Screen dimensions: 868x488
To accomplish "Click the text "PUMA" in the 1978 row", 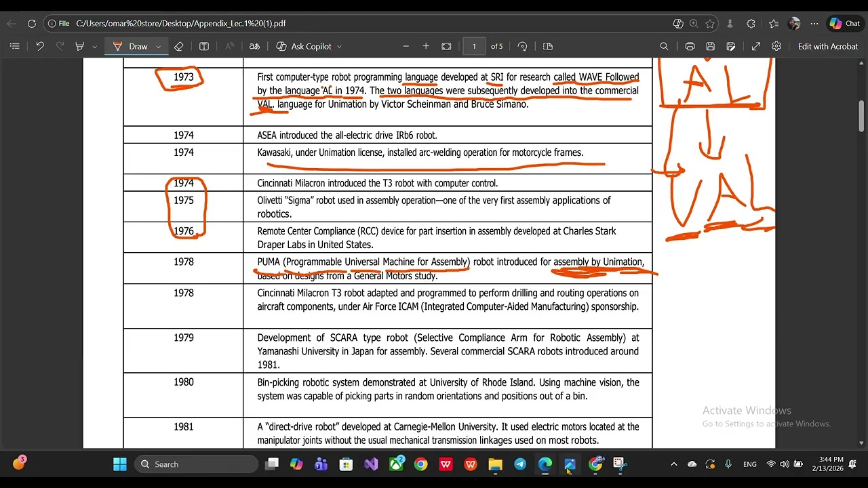I will [269, 262].
